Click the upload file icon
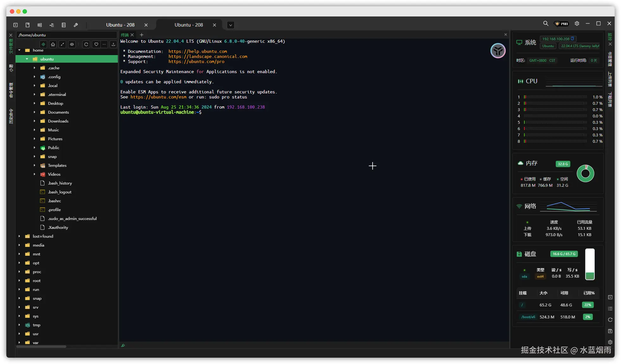This screenshot has width=621, height=364. tap(113, 44)
